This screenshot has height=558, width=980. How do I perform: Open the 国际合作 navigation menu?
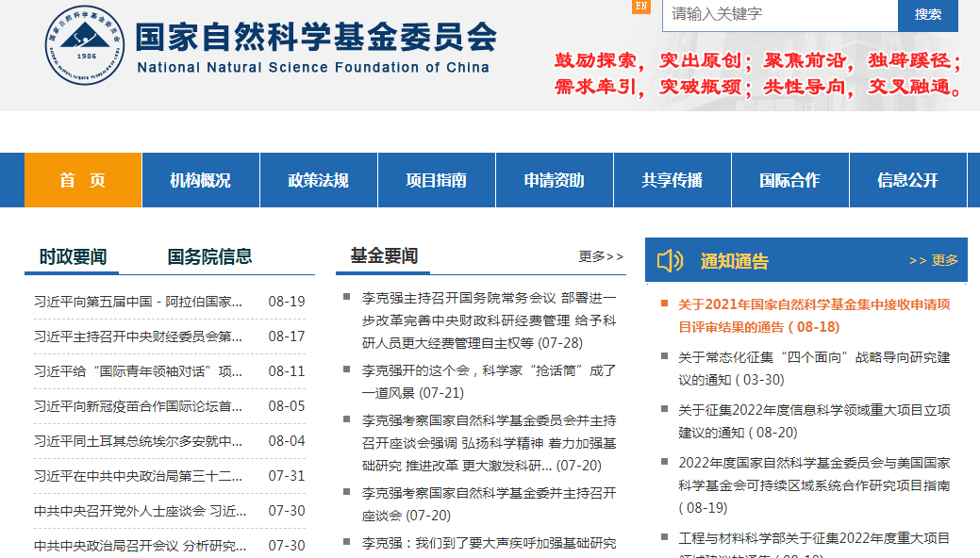coord(789,180)
